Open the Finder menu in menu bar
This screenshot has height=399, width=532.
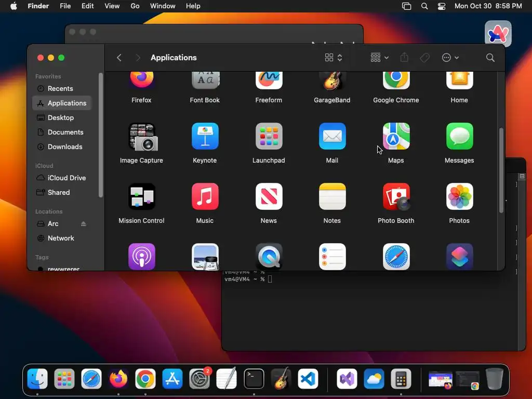(38, 6)
